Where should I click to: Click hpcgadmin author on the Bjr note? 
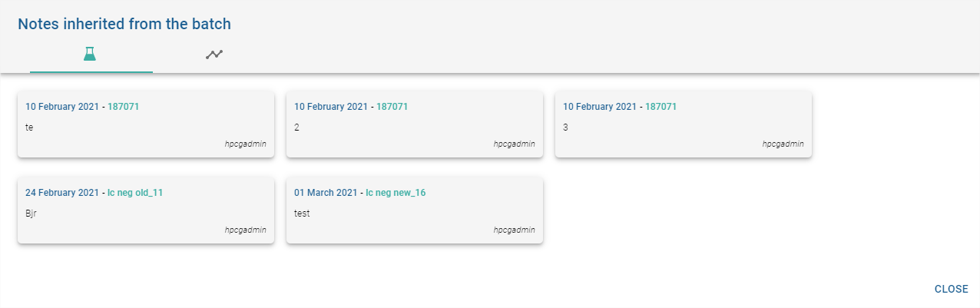245,230
